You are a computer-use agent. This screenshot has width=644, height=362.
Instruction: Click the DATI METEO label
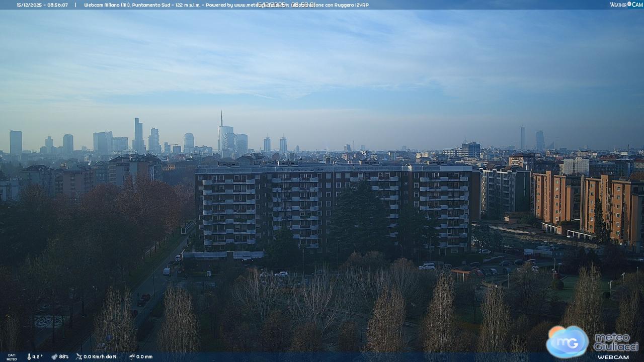[12, 357]
